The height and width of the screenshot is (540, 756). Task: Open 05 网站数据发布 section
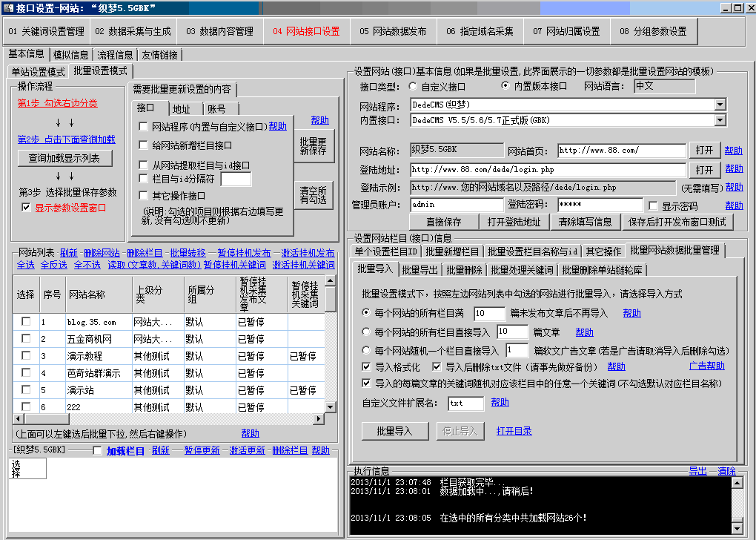pyautogui.click(x=393, y=31)
